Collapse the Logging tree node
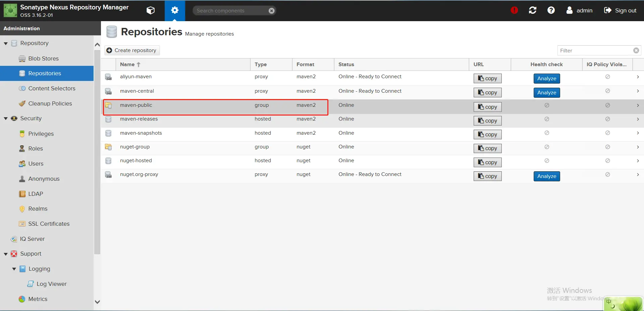Image resolution: width=644 pixels, height=311 pixels. (14, 269)
